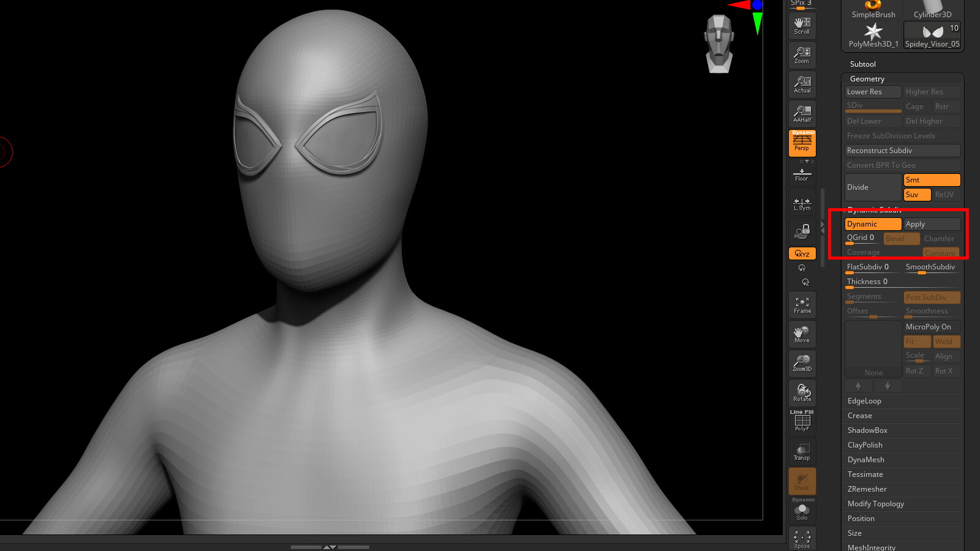Toggle PolyF Line Fill display
This screenshot has height=551, width=980.
point(802,421)
